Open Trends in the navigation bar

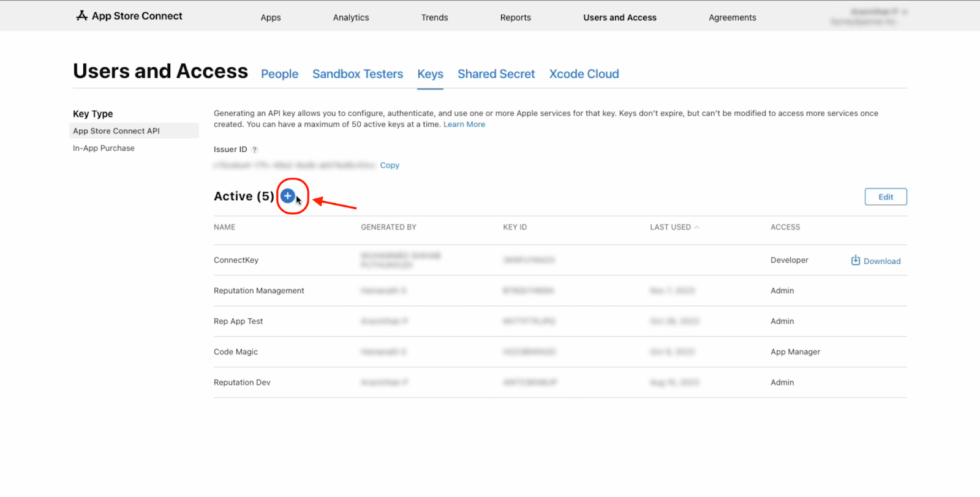point(434,18)
